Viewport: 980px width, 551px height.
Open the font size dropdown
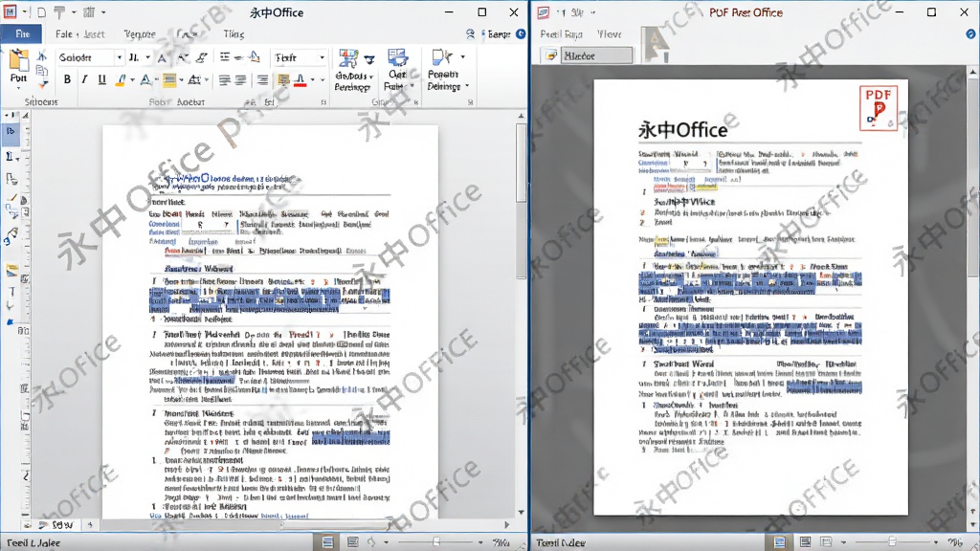coord(147,57)
